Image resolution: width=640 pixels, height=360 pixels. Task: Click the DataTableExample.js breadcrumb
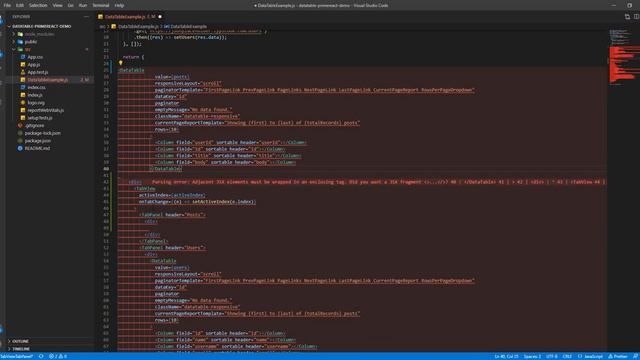(x=138, y=27)
